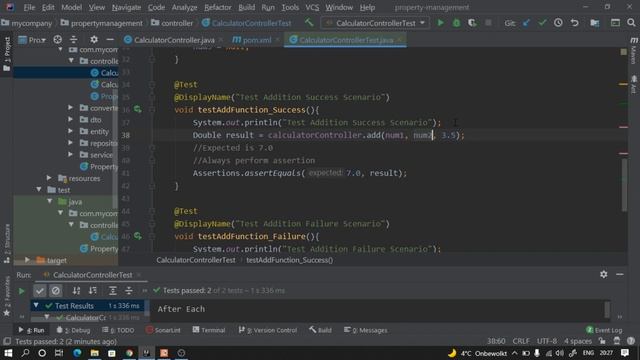Open the TODO tool window
Viewport: 640px width, 360px height.
pos(118,330)
